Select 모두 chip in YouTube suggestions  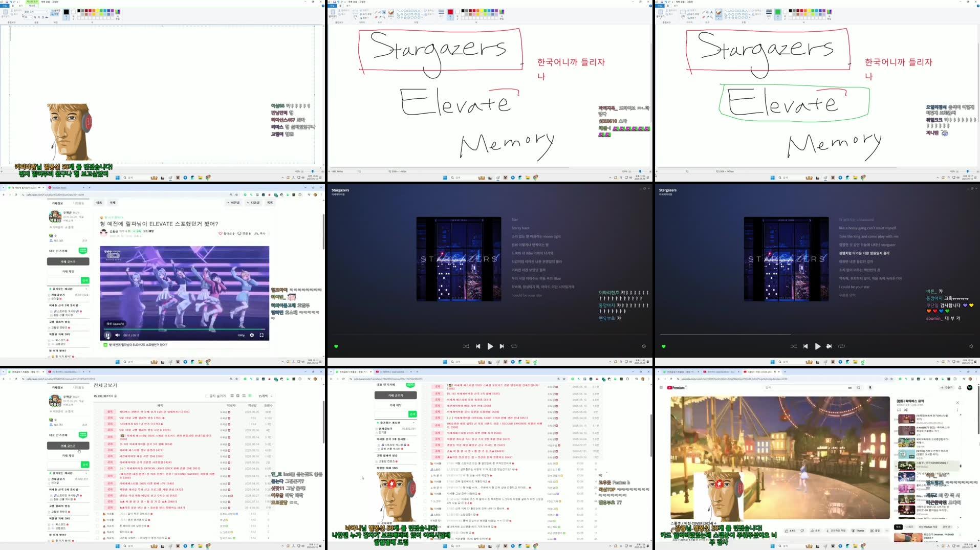tap(898, 527)
